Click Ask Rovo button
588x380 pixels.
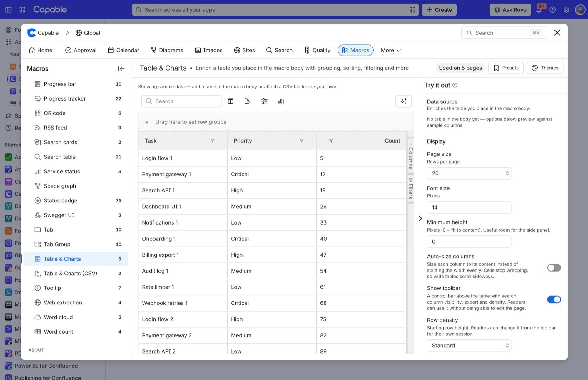coord(510,10)
